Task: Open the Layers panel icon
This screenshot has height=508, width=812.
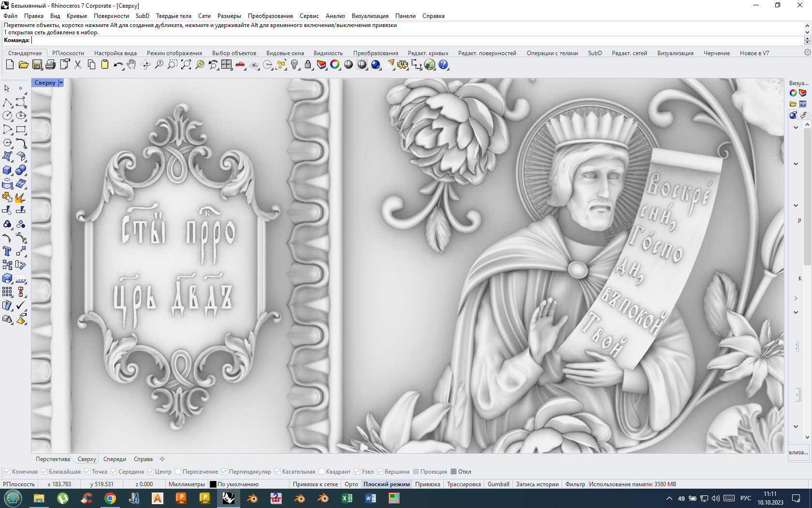Action: [321, 64]
